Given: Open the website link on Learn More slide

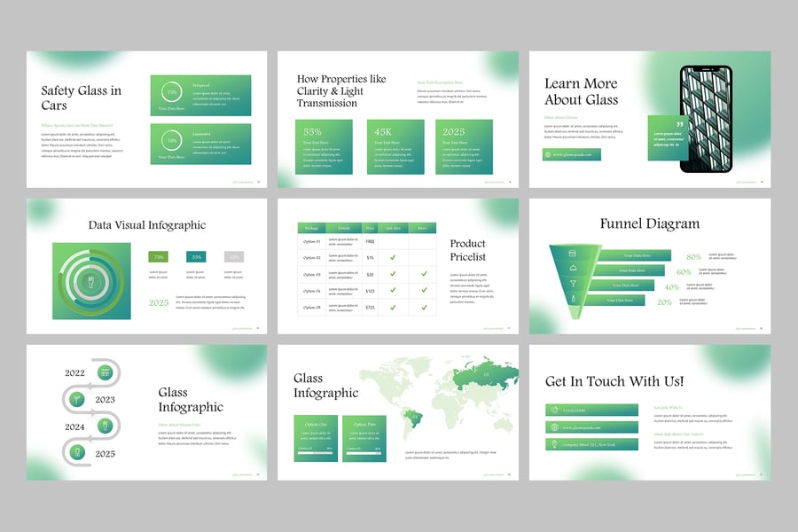Looking at the screenshot, I should (572, 154).
